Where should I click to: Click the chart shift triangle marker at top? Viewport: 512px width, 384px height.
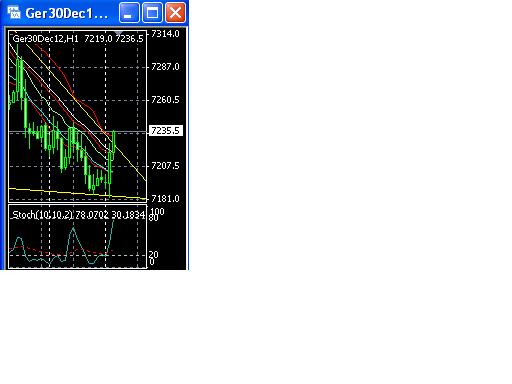(x=118, y=32)
